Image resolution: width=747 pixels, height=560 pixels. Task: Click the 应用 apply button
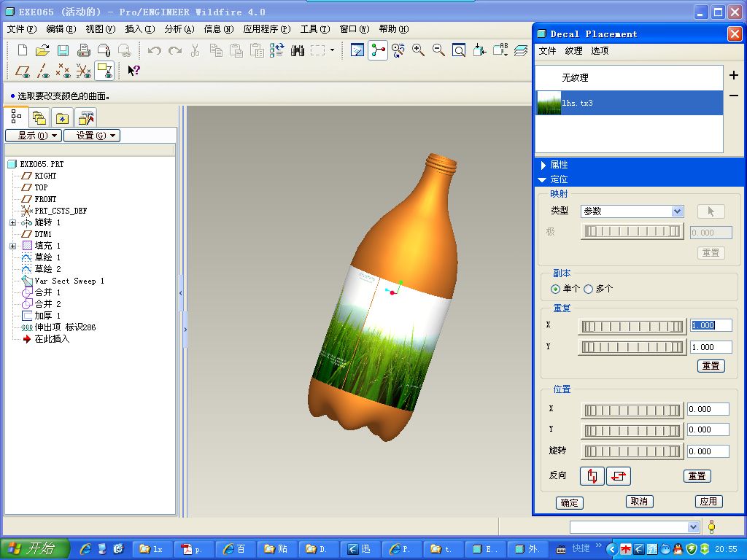pos(708,502)
